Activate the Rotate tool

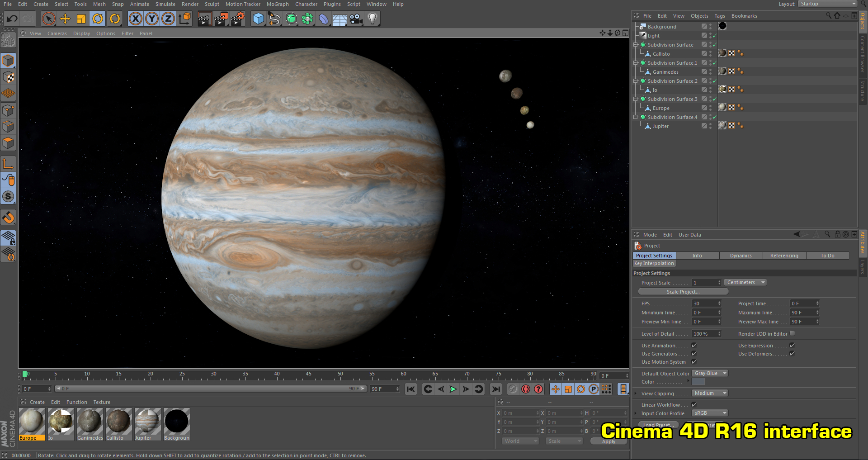click(x=98, y=19)
